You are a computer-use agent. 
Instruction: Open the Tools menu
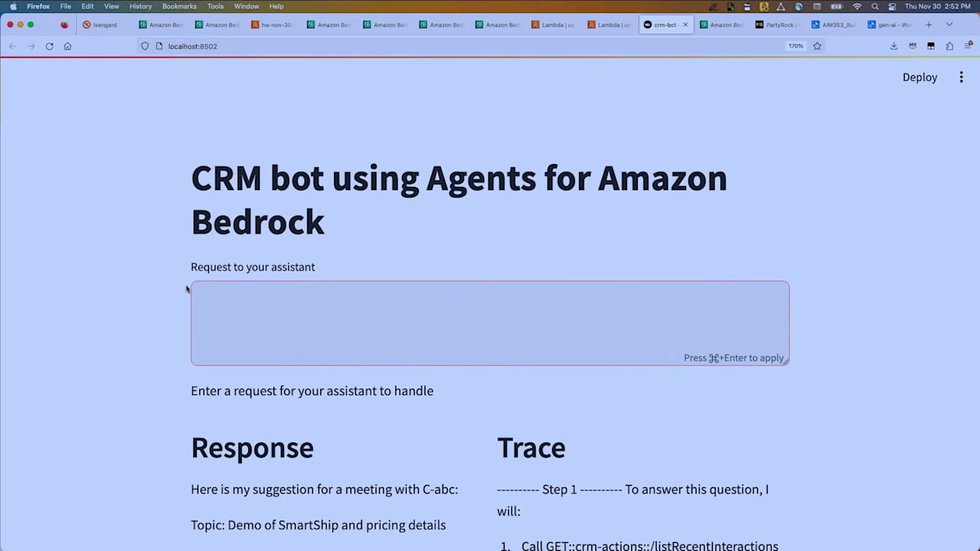(x=216, y=6)
